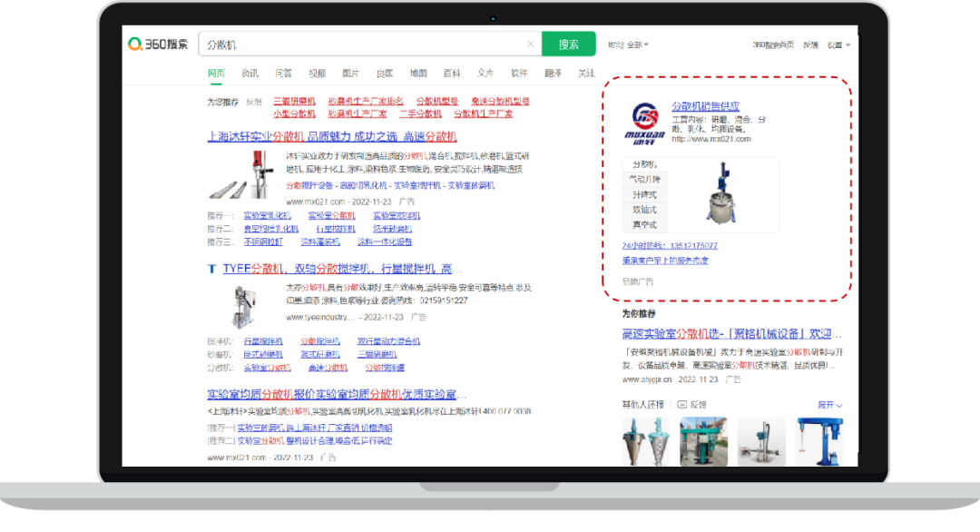Click the 涂料一体化设备 sub-link
The image size is (980, 532).
[x=385, y=241]
